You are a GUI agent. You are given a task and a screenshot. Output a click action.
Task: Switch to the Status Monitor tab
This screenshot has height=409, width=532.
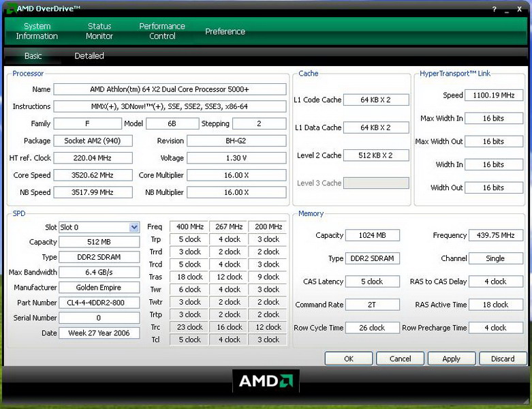click(x=99, y=31)
